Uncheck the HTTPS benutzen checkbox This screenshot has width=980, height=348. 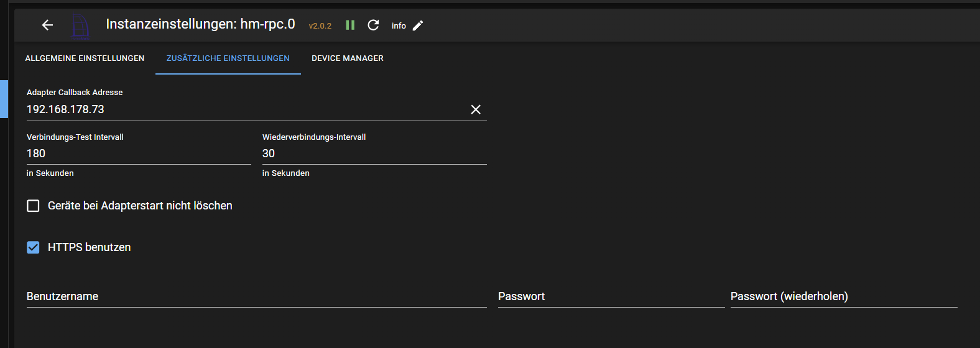tap(34, 247)
